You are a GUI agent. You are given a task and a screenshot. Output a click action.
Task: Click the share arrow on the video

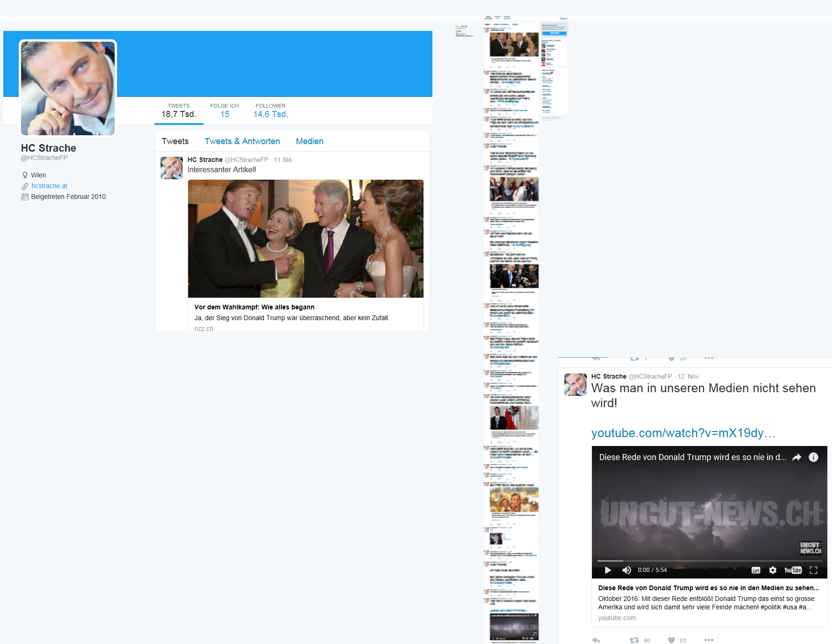796,457
